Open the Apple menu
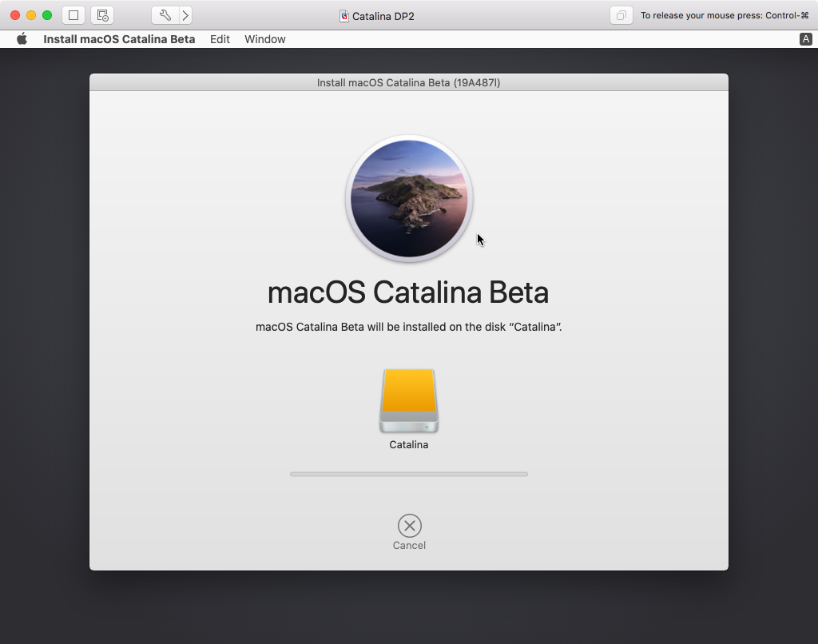This screenshot has width=818, height=644. (22, 39)
